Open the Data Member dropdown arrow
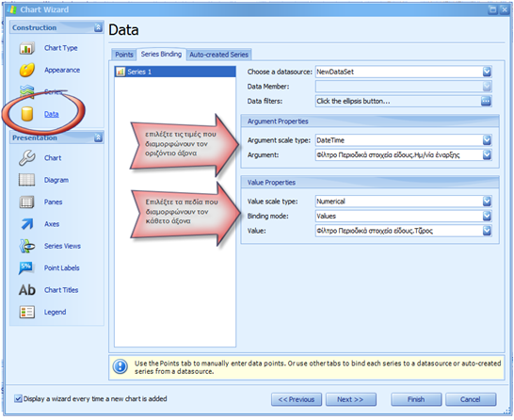The image size is (514, 420). pyautogui.click(x=487, y=87)
